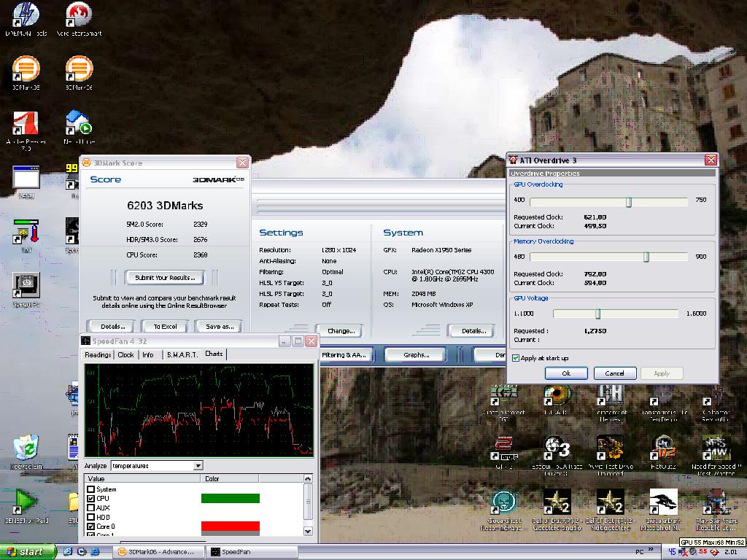
Task: Launch Nero StartSmart from the desktop
Action: pos(79,19)
